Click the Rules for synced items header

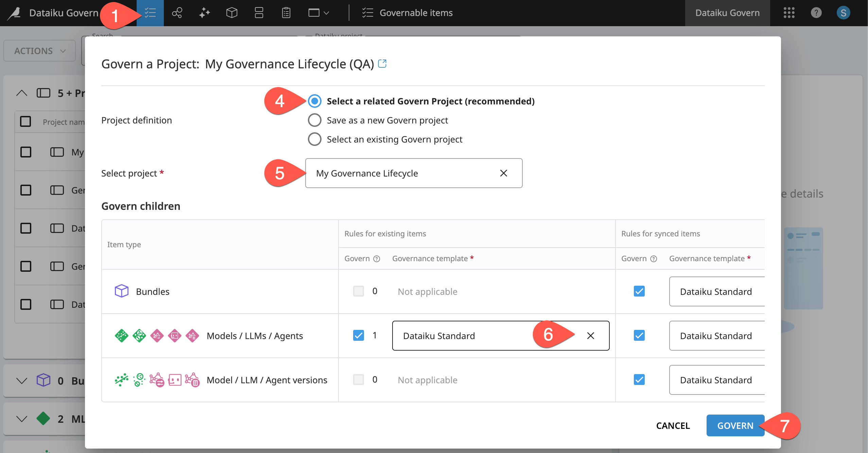[x=660, y=234]
